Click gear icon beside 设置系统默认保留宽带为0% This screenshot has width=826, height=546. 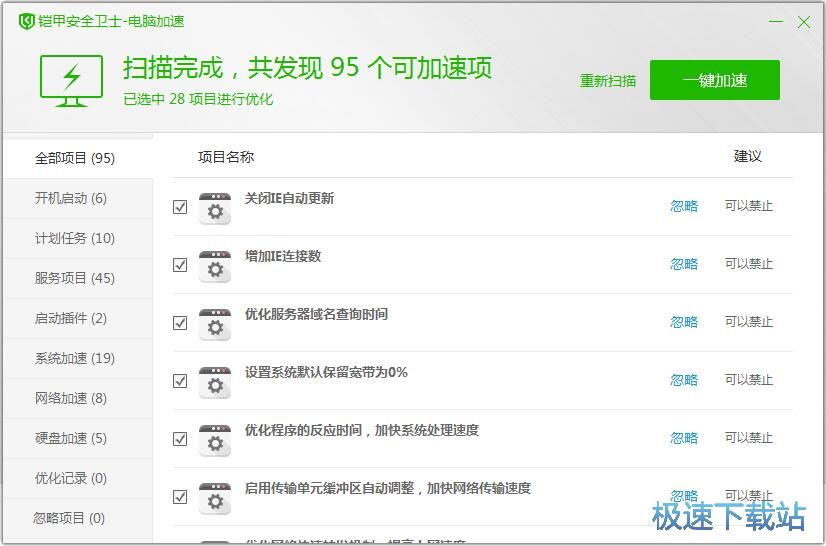215,383
